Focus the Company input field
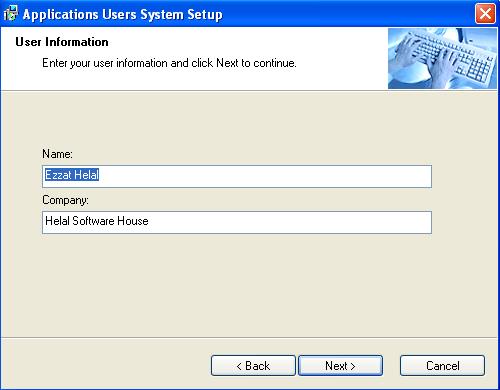 click(237, 222)
